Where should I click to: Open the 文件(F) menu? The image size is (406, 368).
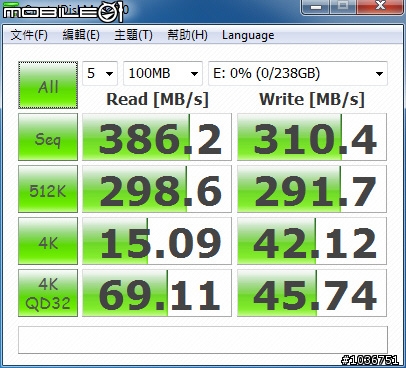[x=29, y=35]
